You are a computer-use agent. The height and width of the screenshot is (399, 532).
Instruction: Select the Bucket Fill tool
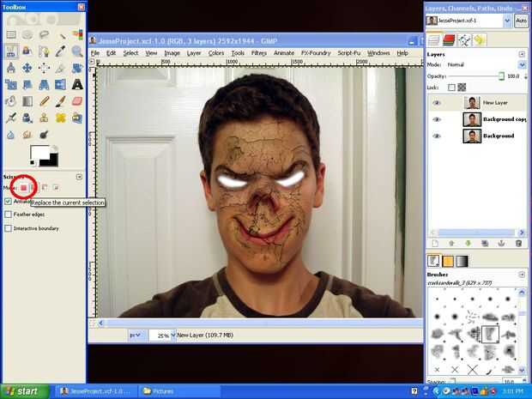pos(11,101)
